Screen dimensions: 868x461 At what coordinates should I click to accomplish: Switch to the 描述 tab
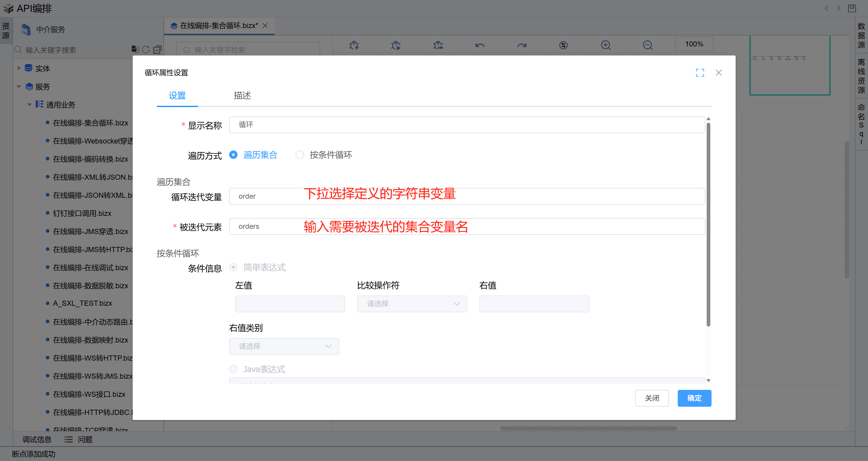242,95
